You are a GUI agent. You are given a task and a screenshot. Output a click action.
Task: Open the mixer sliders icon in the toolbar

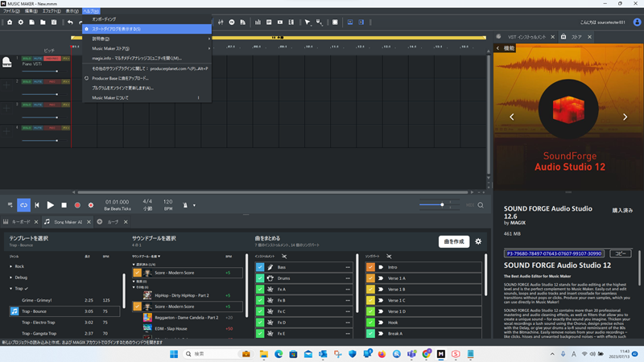pos(221,23)
